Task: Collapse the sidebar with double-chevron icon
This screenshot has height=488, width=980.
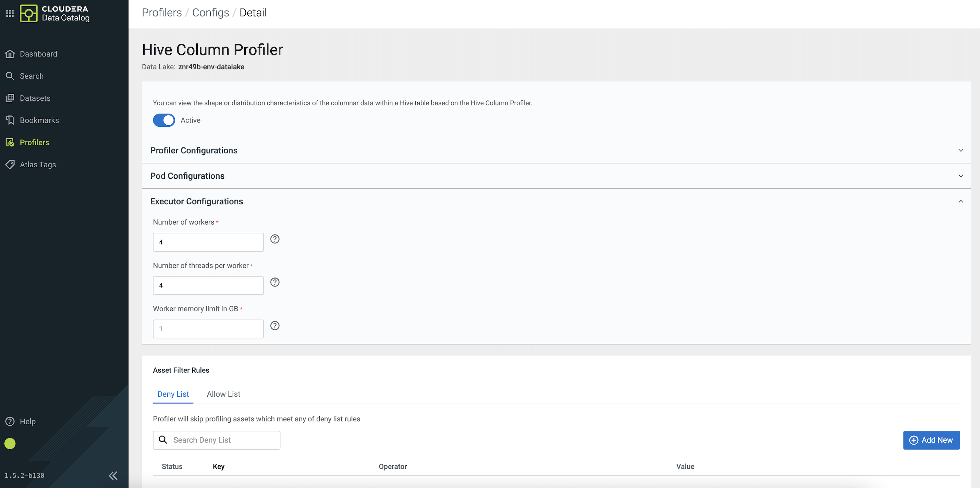Action: pyautogui.click(x=113, y=475)
